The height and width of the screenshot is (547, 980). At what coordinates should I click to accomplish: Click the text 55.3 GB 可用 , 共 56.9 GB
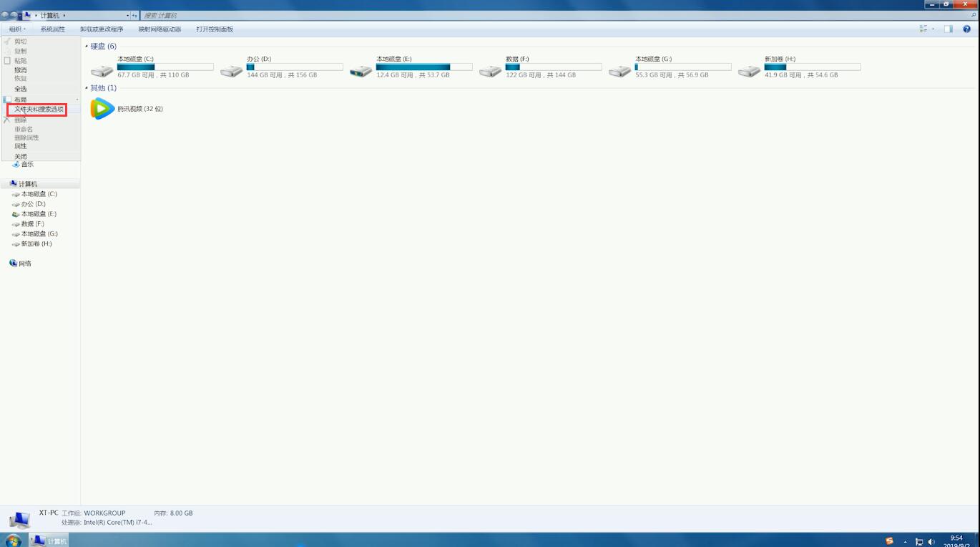point(672,75)
